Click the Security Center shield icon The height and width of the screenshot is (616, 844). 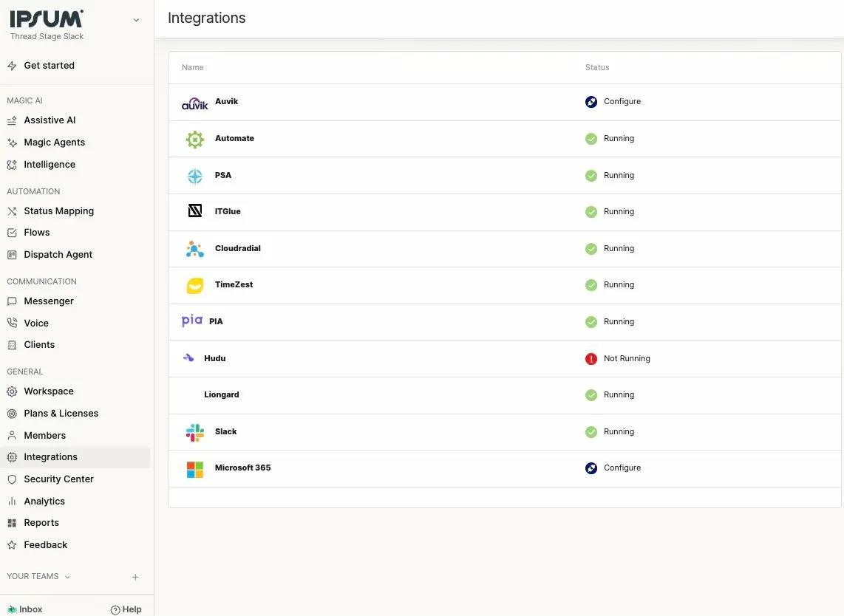[12, 479]
